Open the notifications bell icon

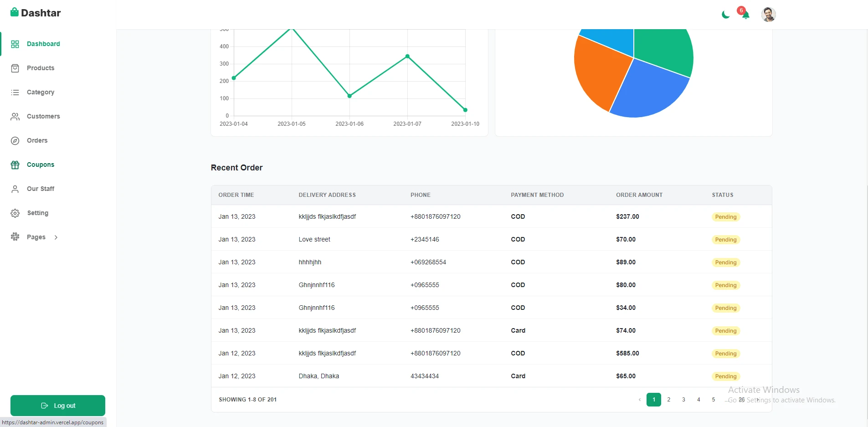745,15
